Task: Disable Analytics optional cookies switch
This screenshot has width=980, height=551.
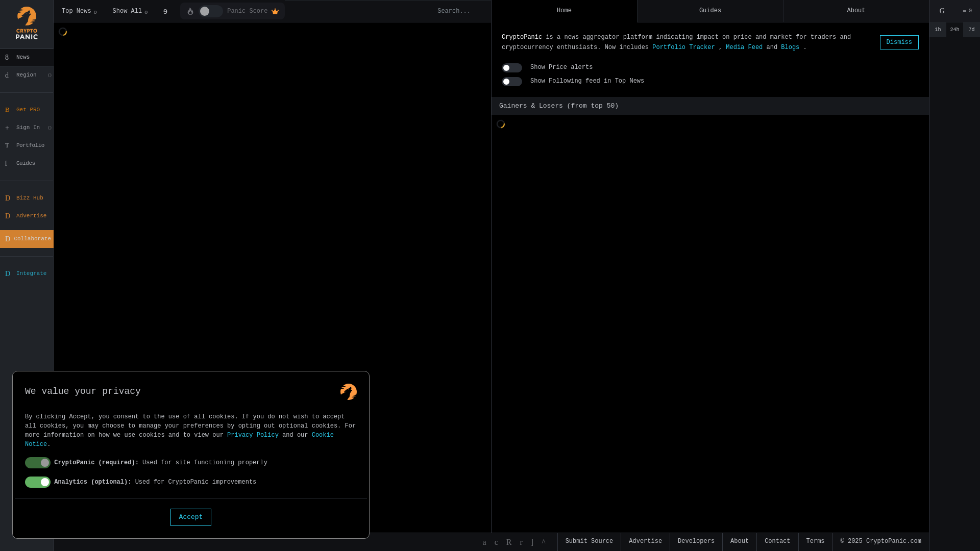Action: tap(38, 482)
